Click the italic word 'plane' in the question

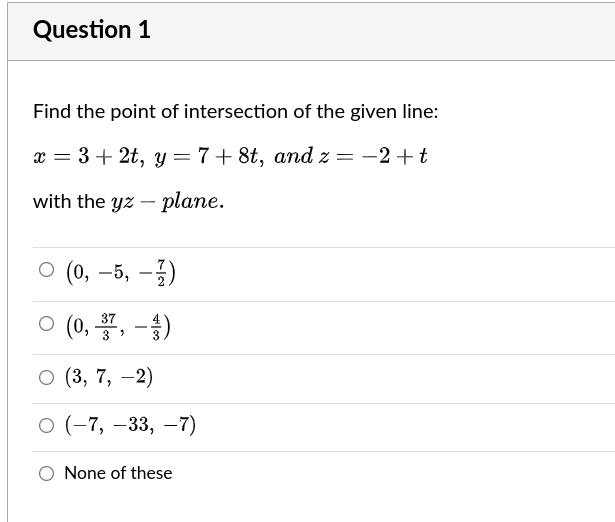coord(190,202)
